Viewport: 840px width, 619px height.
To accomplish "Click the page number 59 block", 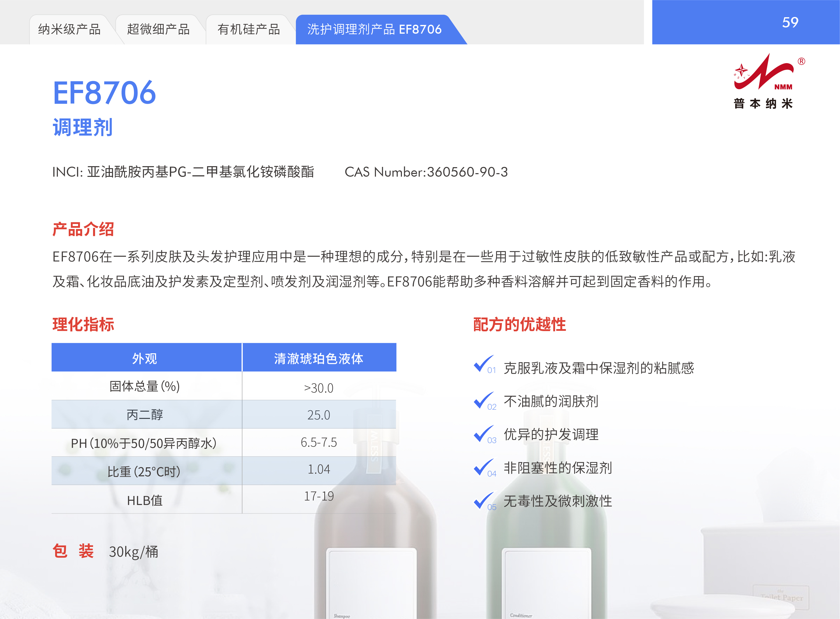I will 790,22.
